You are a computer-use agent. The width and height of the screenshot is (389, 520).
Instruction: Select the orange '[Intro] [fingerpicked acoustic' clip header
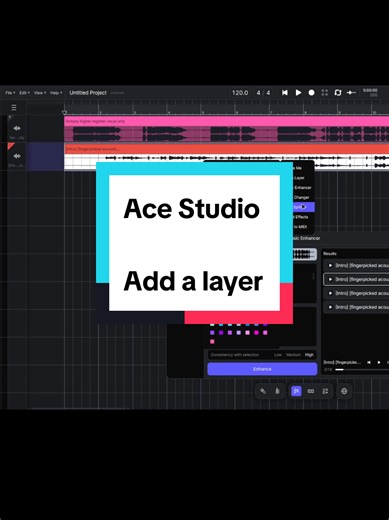[226, 149]
